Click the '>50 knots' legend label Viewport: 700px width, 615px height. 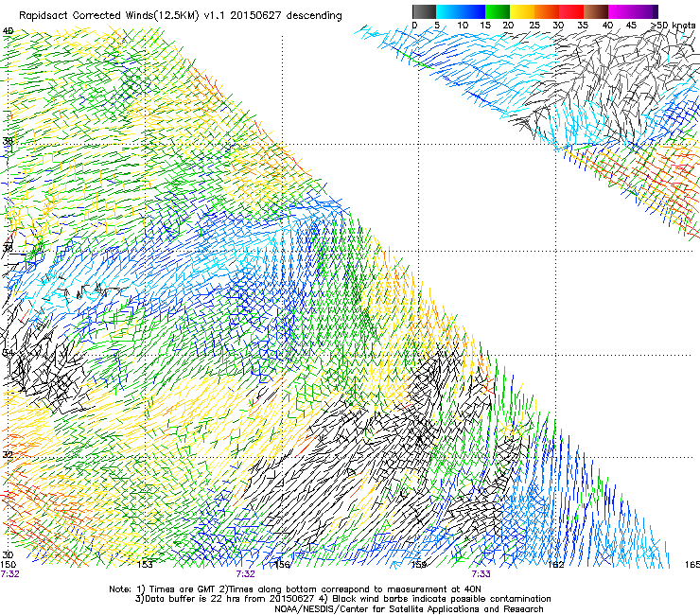click(x=673, y=25)
